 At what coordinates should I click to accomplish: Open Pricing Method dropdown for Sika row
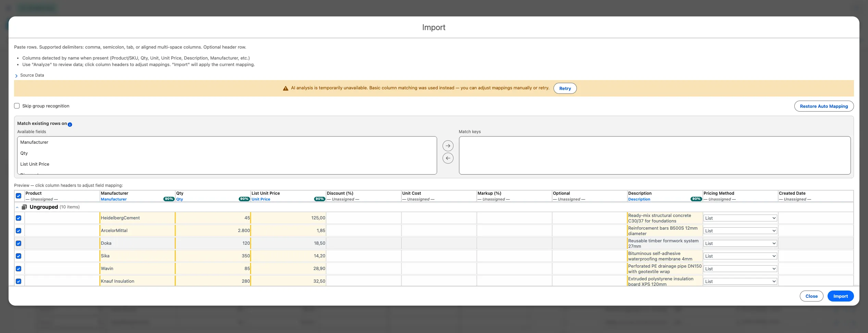(x=740, y=256)
